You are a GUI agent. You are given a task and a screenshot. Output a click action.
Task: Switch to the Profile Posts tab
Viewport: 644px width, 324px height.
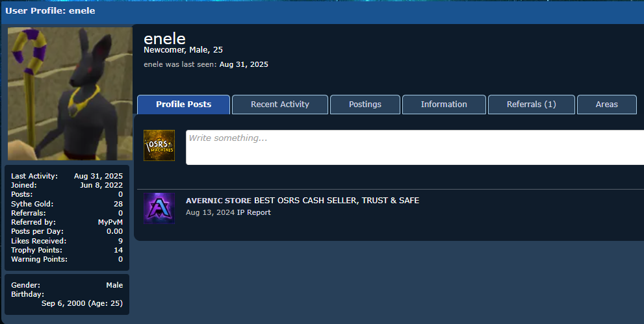[184, 105]
